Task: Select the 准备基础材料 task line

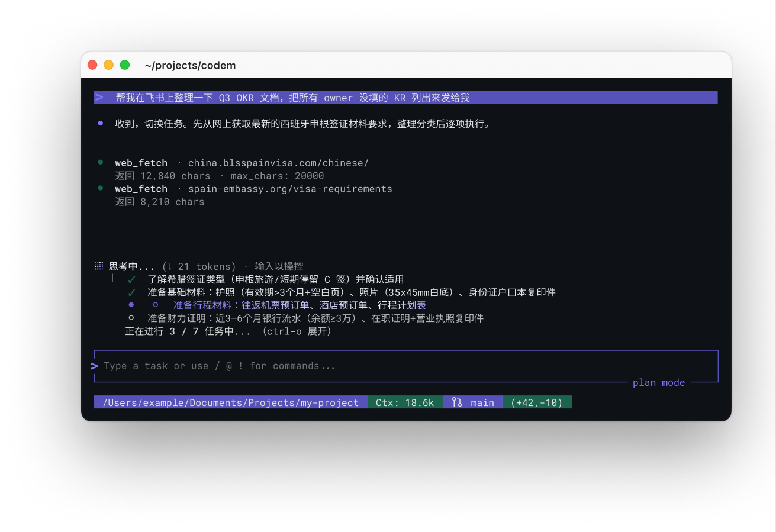Action: 352,292
